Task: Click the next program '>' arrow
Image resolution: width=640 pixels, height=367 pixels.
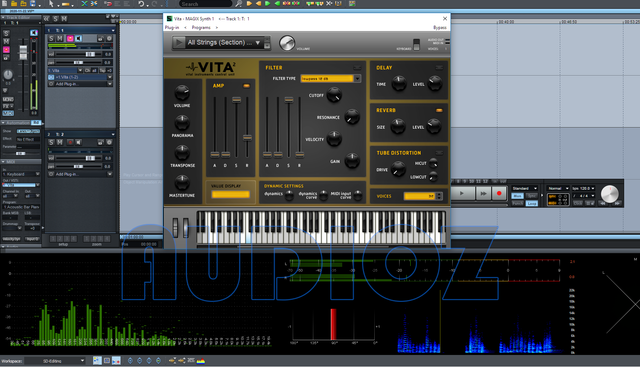Action: tap(217, 27)
